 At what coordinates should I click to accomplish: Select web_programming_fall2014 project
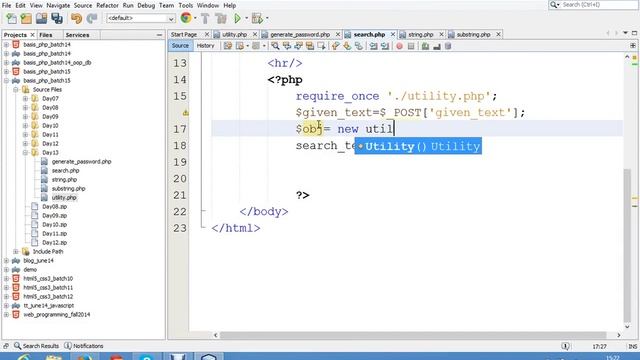pyautogui.click(x=57, y=315)
